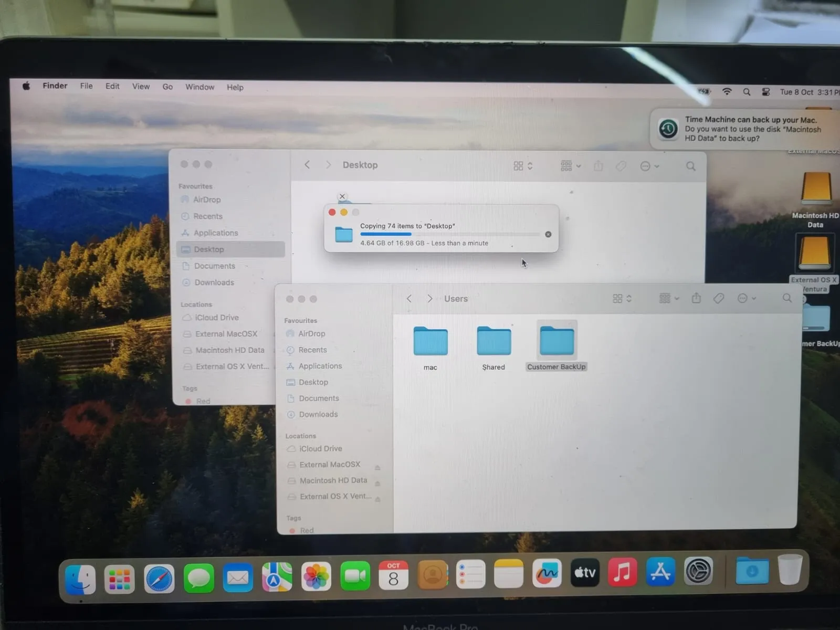Open the Help menu
Image resolution: width=840 pixels, height=630 pixels.
tap(235, 88)
